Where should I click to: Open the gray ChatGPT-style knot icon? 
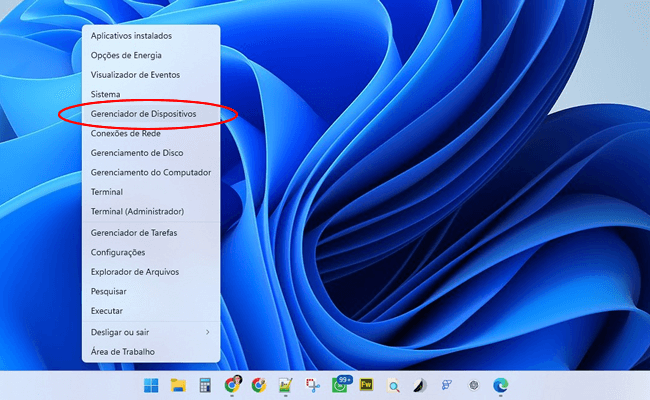pos(474,385)
